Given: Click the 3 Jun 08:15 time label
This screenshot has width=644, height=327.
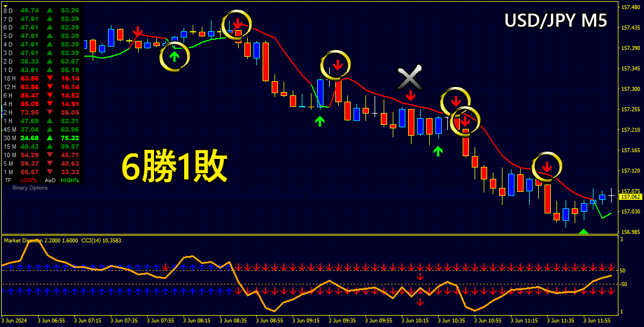Looking at the screenshot, I should point(197,320).
